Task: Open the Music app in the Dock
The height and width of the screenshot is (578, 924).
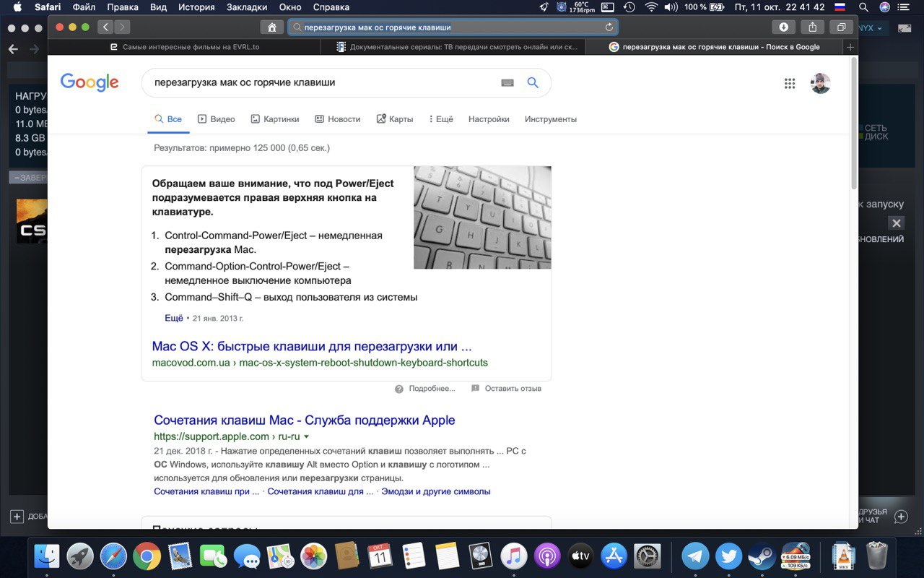Action: (513, 556)
